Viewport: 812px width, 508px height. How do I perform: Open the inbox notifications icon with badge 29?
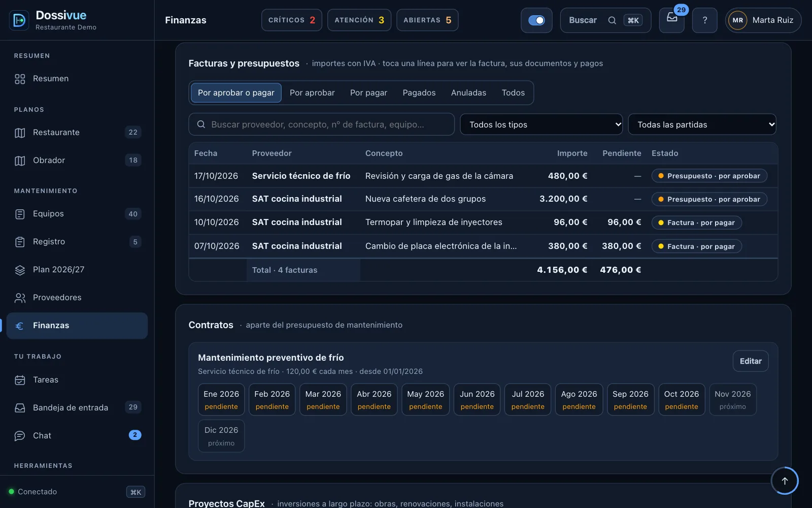[672, 20]
